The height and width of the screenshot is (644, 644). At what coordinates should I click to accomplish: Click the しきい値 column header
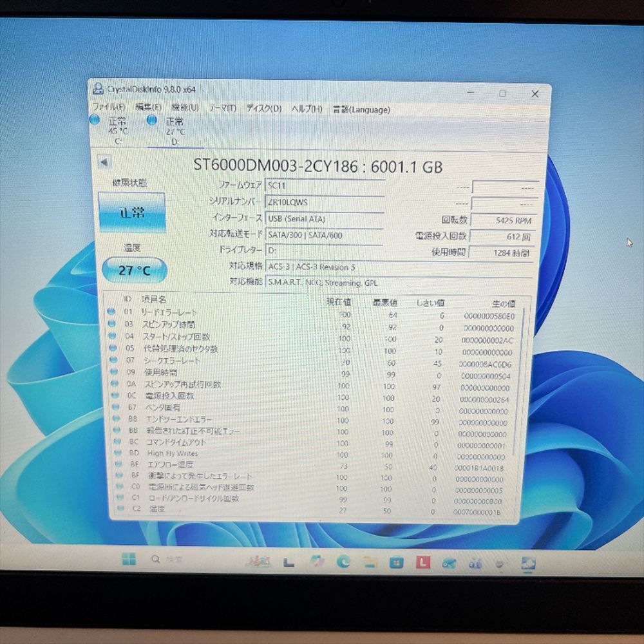point(430,303)
